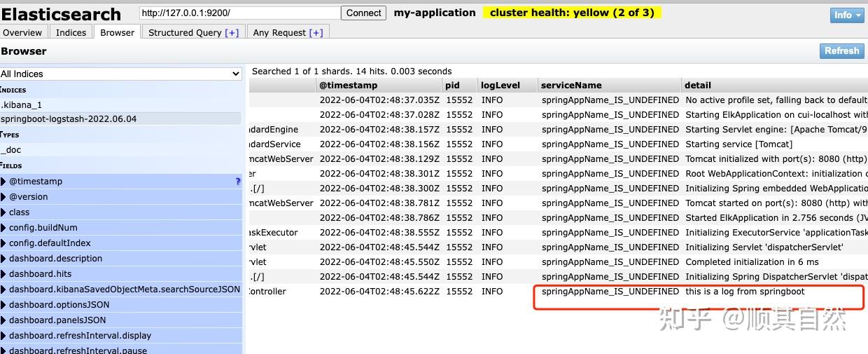Open the Any Request tab
The image size is (868, 354).
click(x=288, y=32)
